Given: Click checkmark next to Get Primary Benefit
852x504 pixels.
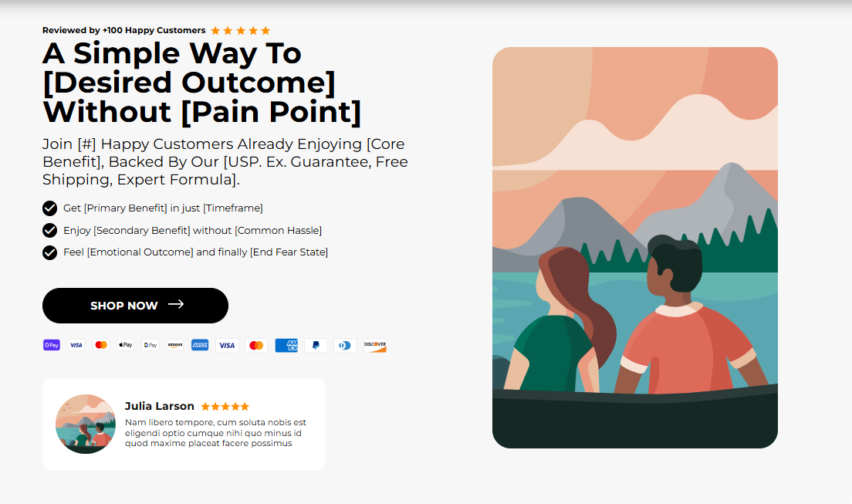Looking at the screenshot, I should pyautogui.click(x=49, y=208).
